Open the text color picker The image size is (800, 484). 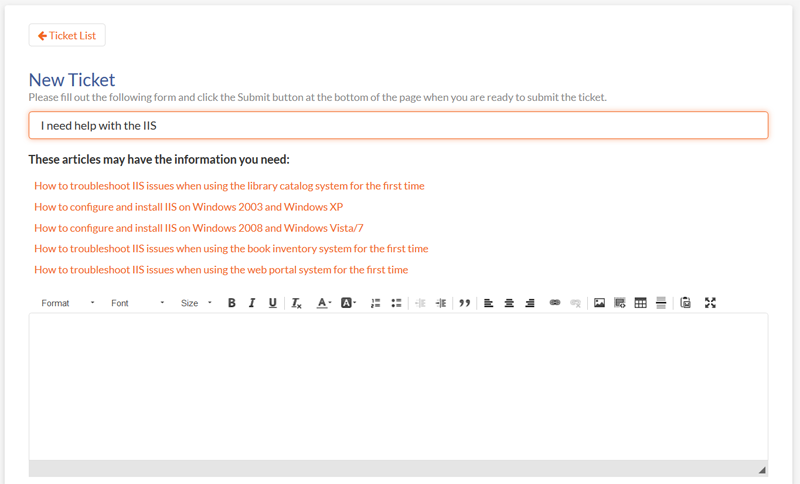323,303
